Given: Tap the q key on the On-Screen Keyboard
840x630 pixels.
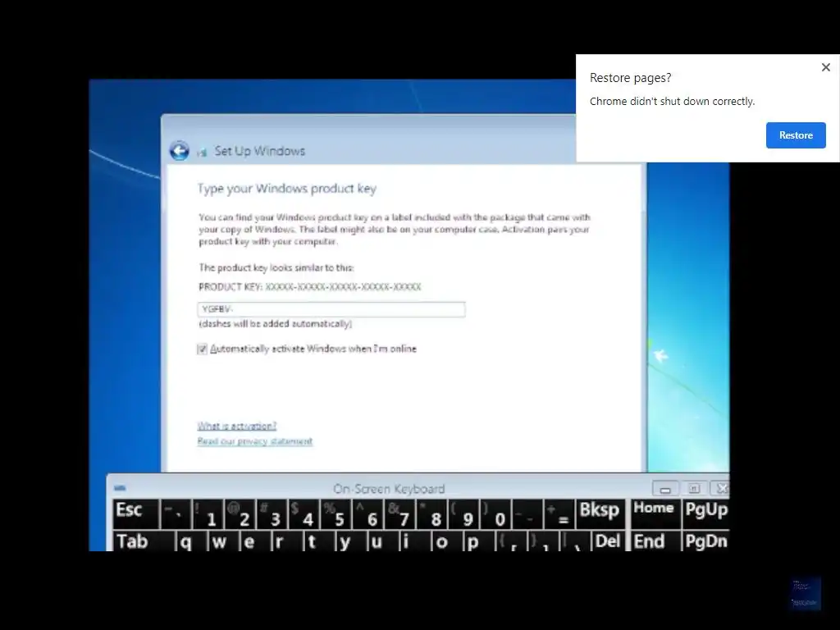Looking at the screenshot, I should click(x=191, y=541).
